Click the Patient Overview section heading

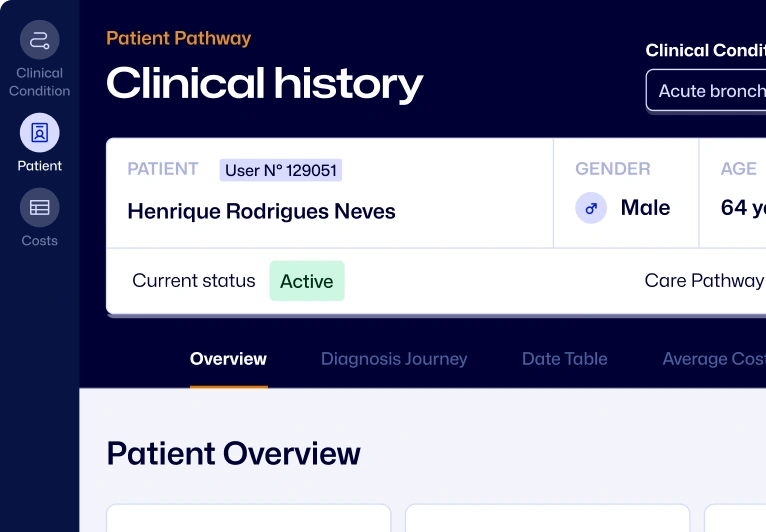(x=233, y=453)
